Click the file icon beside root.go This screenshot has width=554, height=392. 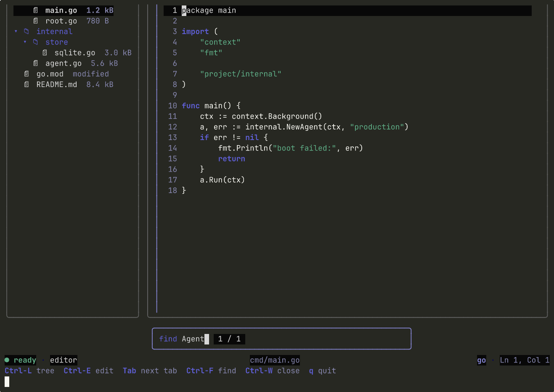[x=36, y=21]
